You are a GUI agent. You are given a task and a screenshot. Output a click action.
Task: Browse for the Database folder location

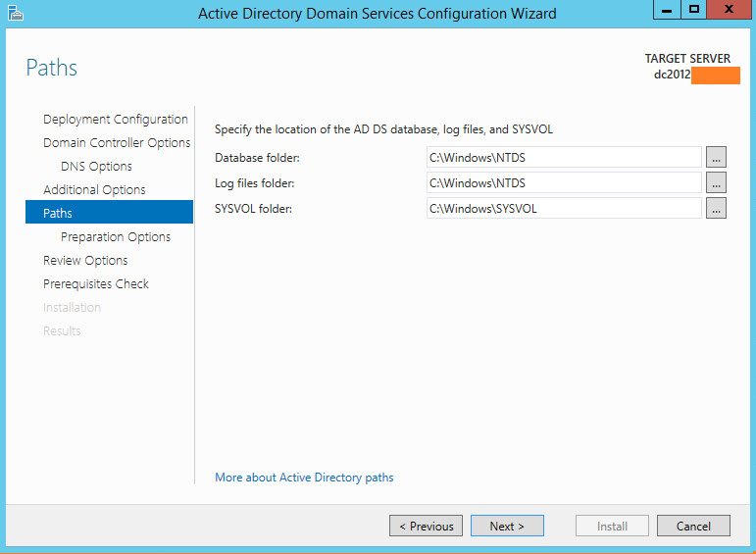tap(716, 157)
